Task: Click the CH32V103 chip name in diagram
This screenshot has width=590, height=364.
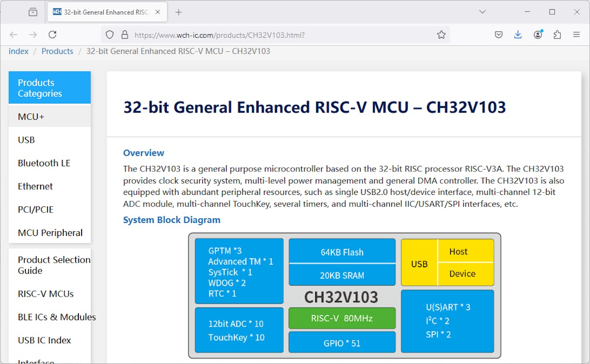Action: coord(341,297)
